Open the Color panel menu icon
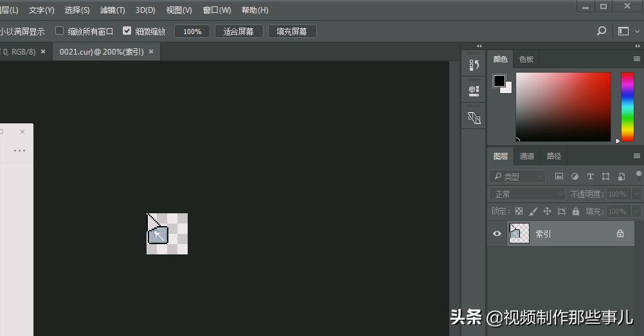Image resolution: width=644 pixels, height=336 pixels. (x=636, y=59)
